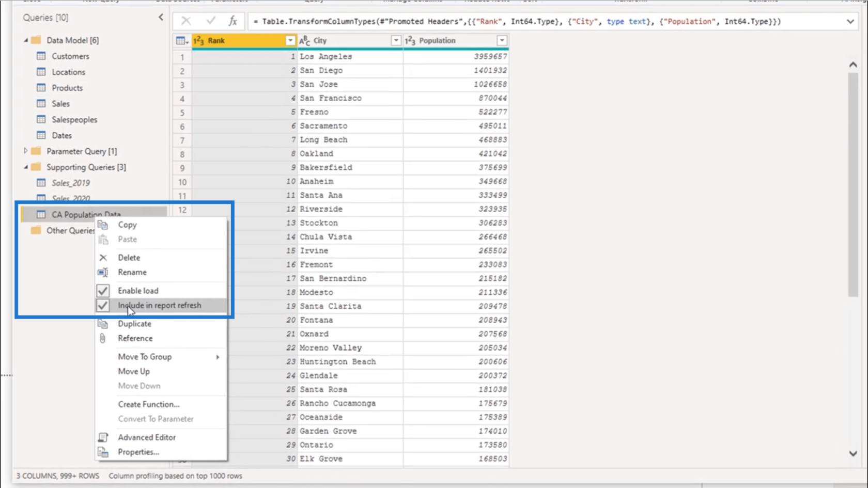Select the Locations query

click(68, 72)
